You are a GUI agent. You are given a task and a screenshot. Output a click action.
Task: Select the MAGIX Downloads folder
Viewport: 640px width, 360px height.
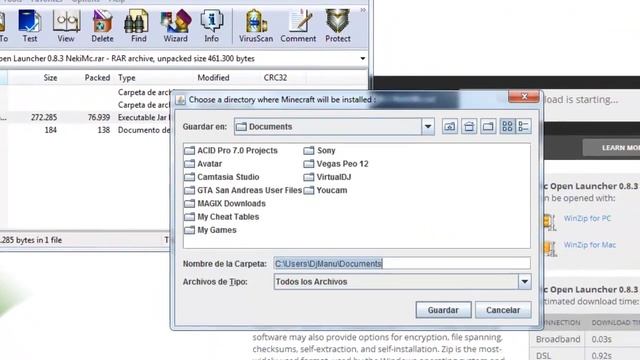point(225,203)
